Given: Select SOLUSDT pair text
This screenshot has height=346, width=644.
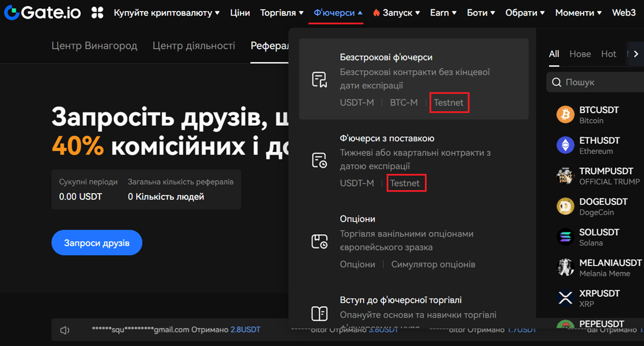Looking at the screenshot, I should coord(599,232).
